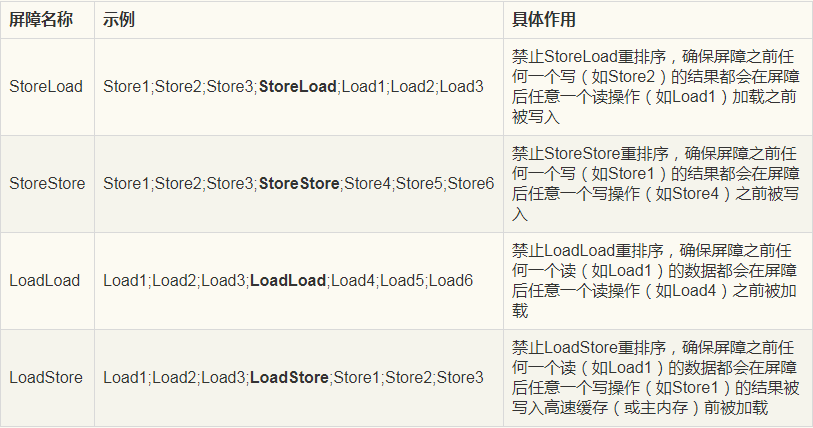The width and height of the screenshot is (813, 428).
Task: Select the StoreStore barrier name cell
Action: (47, 183)
